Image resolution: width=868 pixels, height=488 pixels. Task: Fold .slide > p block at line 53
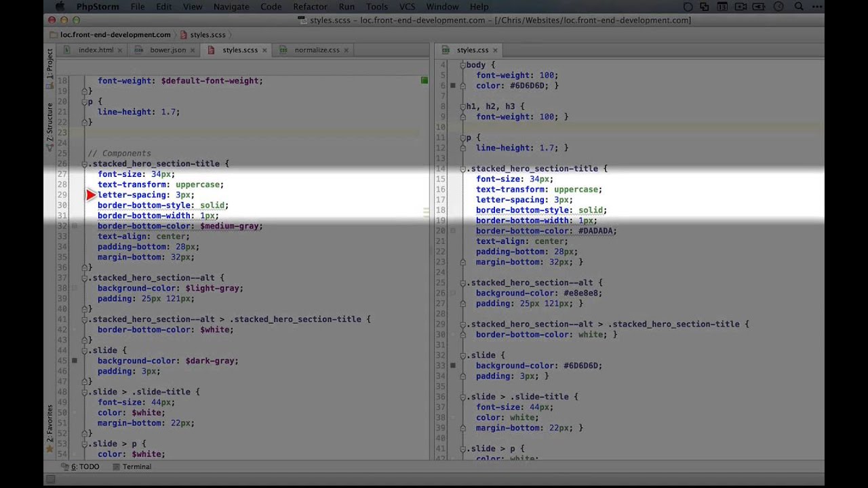click(x=85, y=444)
